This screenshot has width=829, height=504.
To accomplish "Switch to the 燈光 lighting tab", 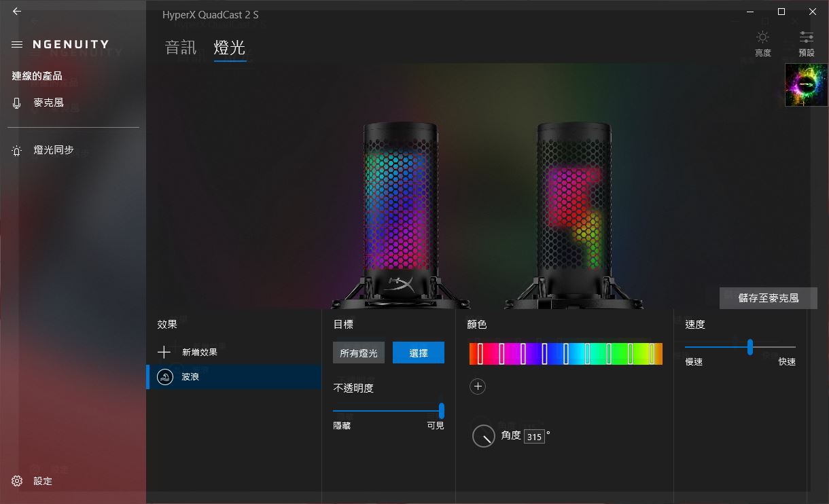I will [230, 48].
